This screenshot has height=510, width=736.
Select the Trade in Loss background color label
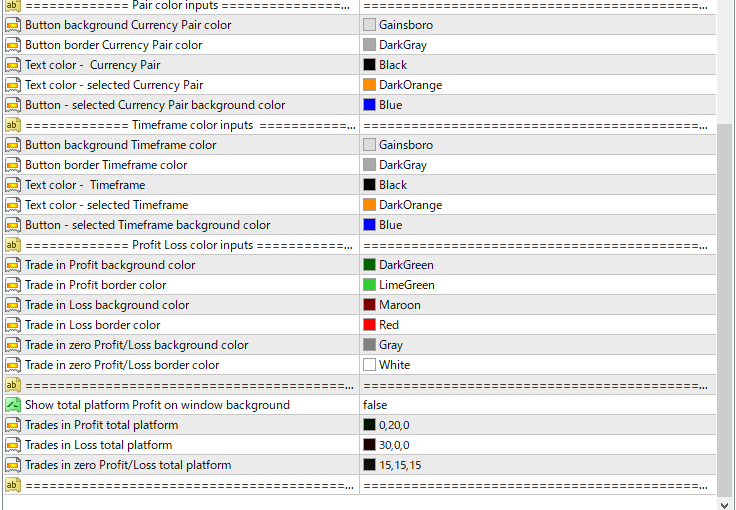pyautogui.click(x=107, y=305)
